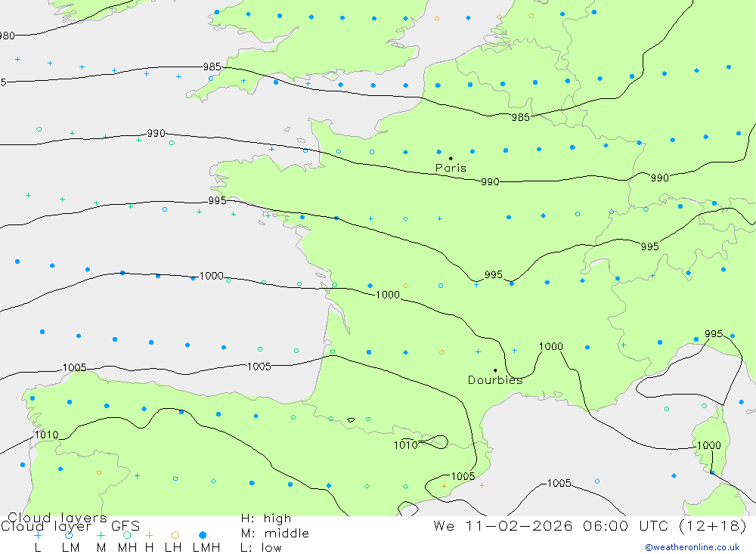Select the Dourbies city label
756x554 pixels.
[495, 380]
